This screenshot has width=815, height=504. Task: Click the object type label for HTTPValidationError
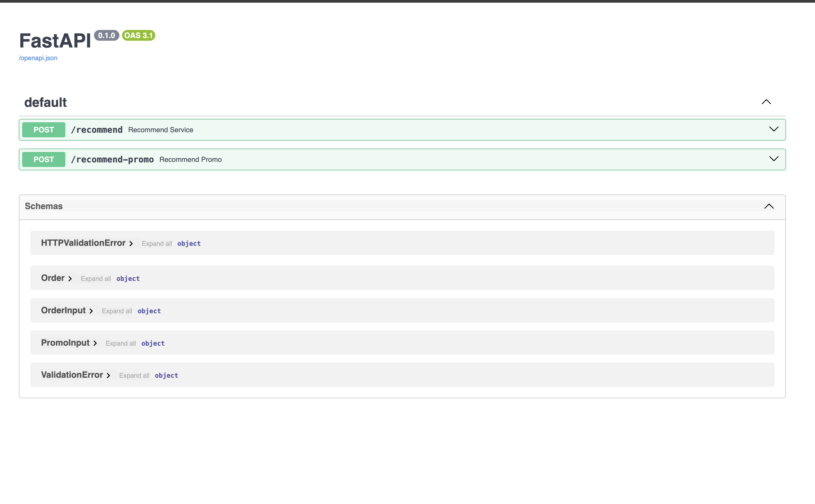click(x=189, y=244)
